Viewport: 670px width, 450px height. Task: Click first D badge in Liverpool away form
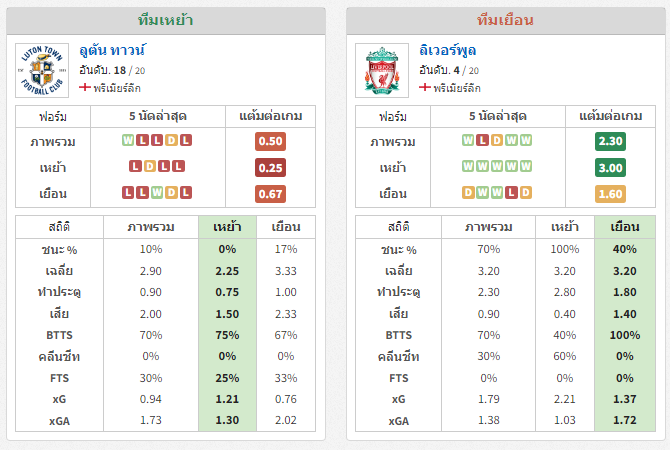(x=468, y=193)
